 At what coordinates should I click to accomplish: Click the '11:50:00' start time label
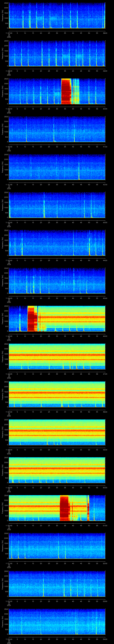point(9,525)
